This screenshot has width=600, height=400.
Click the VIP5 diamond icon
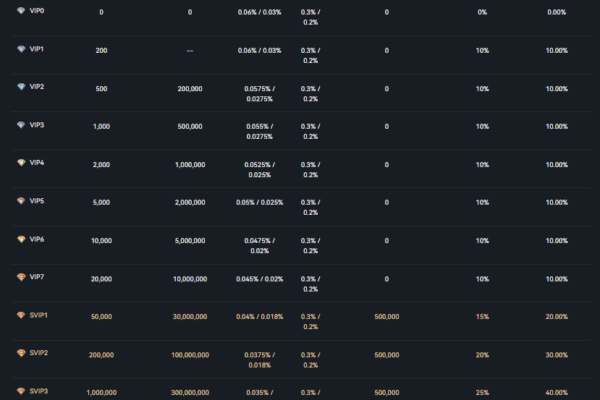coord(21,200)
